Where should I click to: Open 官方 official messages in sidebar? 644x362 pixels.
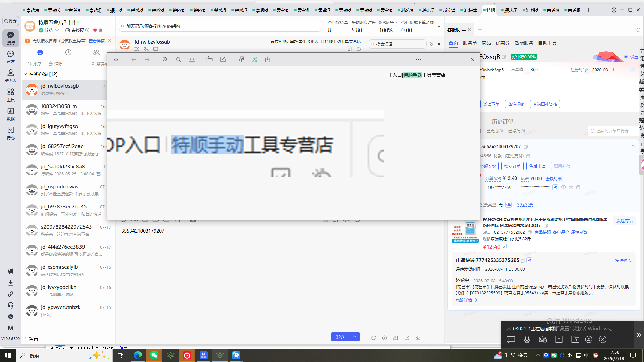click(11, 57)
